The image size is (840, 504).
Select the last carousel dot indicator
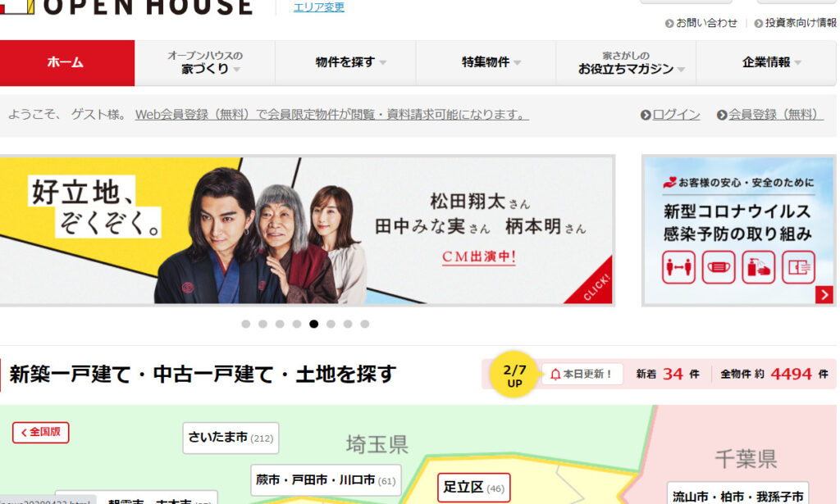coord(365,324)
